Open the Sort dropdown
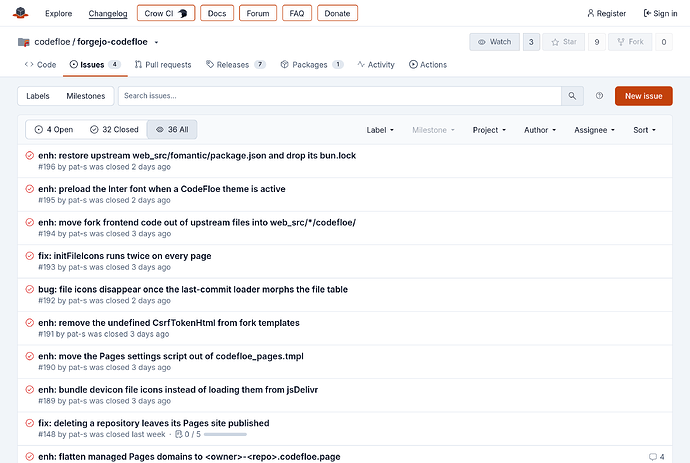This screenshot has width=690, height=463. tap(645, 130)
